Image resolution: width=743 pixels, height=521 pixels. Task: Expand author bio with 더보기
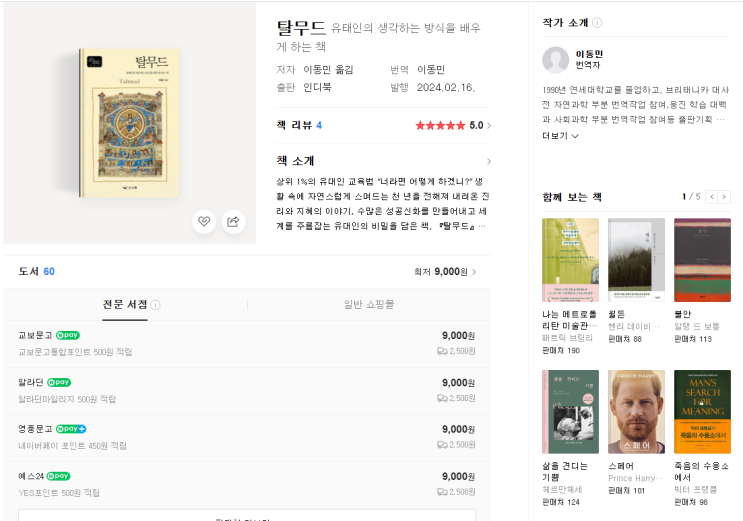(x=561, y=136)
